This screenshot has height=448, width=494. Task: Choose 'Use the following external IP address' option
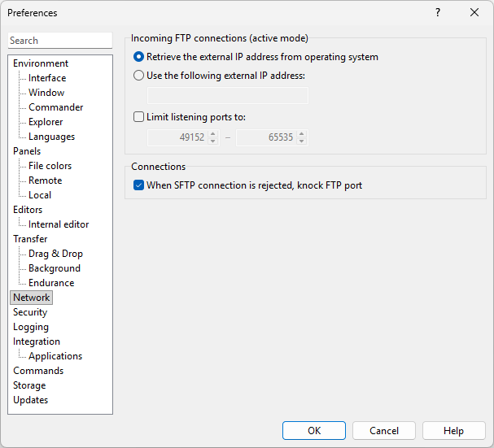click(x=138, y=76)
